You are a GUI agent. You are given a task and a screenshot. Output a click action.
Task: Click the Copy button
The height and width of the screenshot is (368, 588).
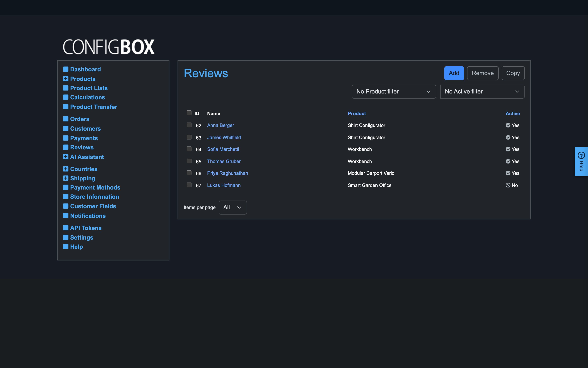pos(513,73)
